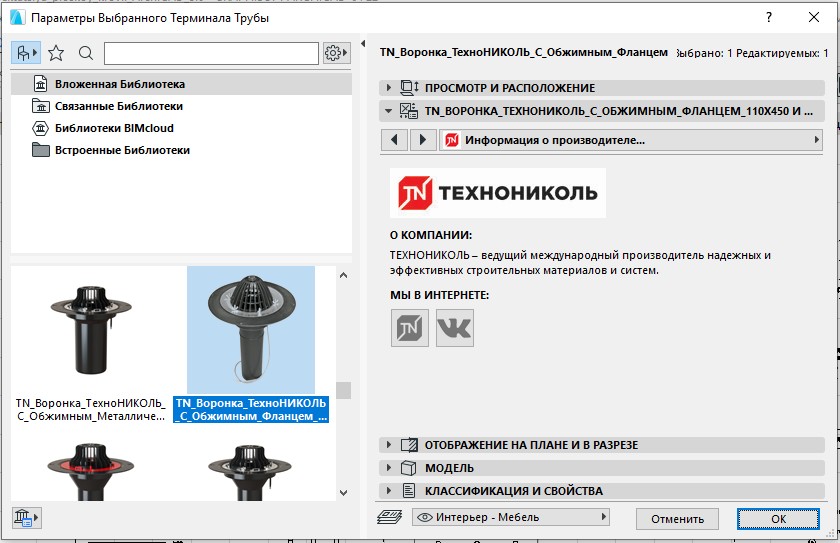840x543 pixels.
Task: Click the thumbnail list scroll-down arrow
Action: click(x=343, y=493)
